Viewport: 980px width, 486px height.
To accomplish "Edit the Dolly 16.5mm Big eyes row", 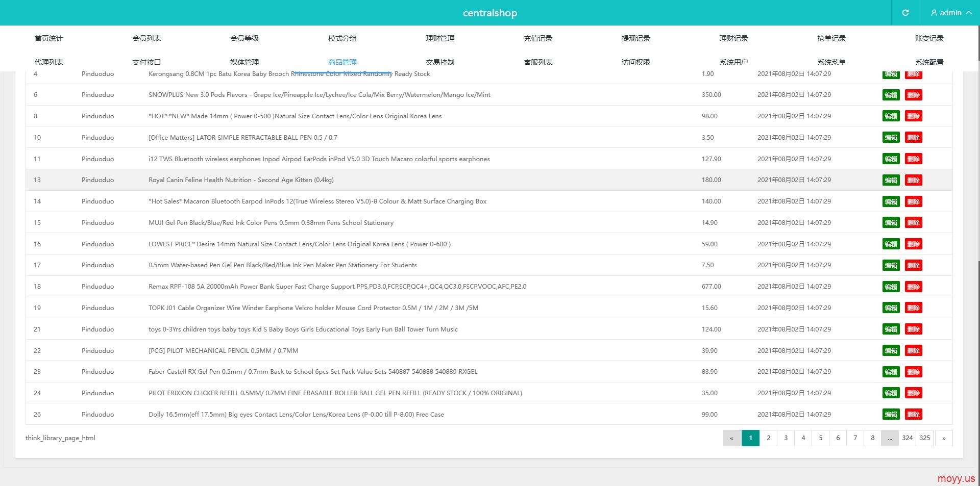I will pyautogui.click(x=891, y=415).
